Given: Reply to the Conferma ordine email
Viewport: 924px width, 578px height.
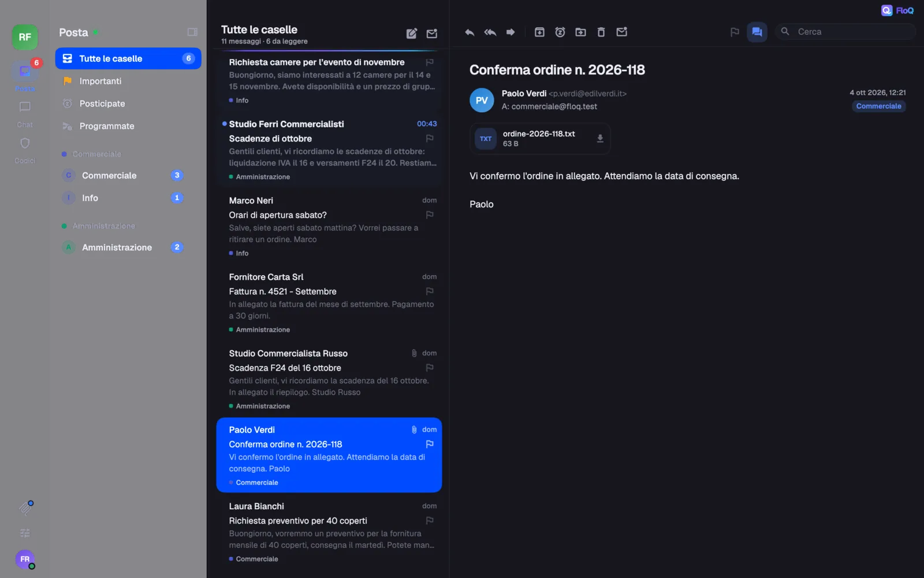Looking at the screenshot, I should [x=470, y=32].
